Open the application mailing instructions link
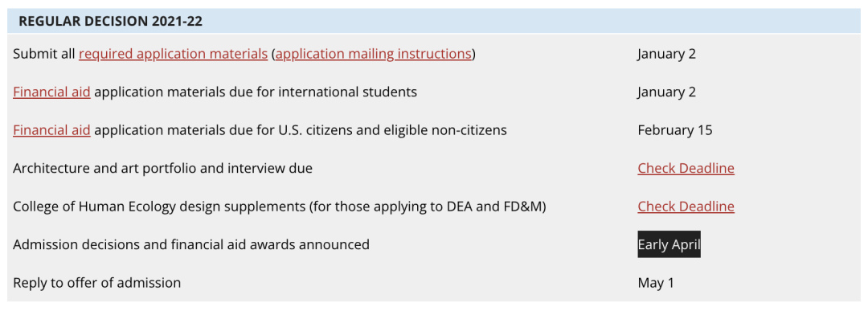This screenshot has width=868, height=311. tap(374, 54)
